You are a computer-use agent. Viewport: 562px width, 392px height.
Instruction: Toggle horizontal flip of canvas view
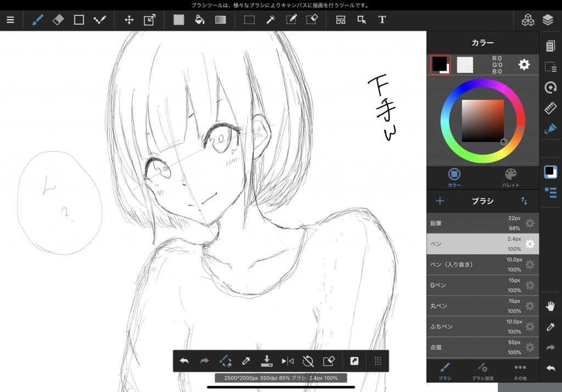pos(288,361)
